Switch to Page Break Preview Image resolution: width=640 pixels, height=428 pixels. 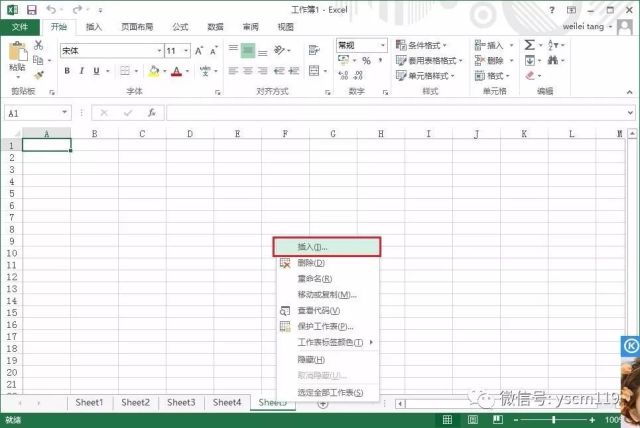pyautogui.click(x=498, y=419)
